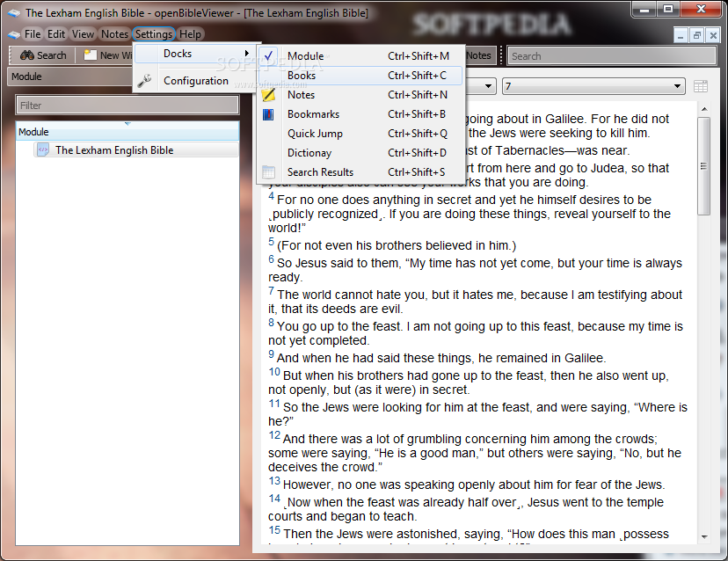Click text 'publicly recognized' in verse 4
Image resolution: width=728 pixels, height=561 pixels.
325,214
